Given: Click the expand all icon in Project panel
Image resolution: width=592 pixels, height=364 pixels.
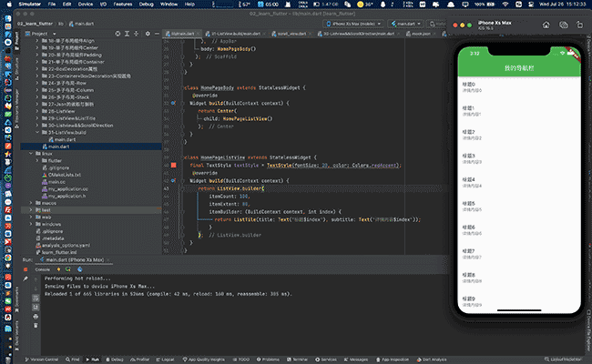Looking at the screenshot, I should [127, 34].
